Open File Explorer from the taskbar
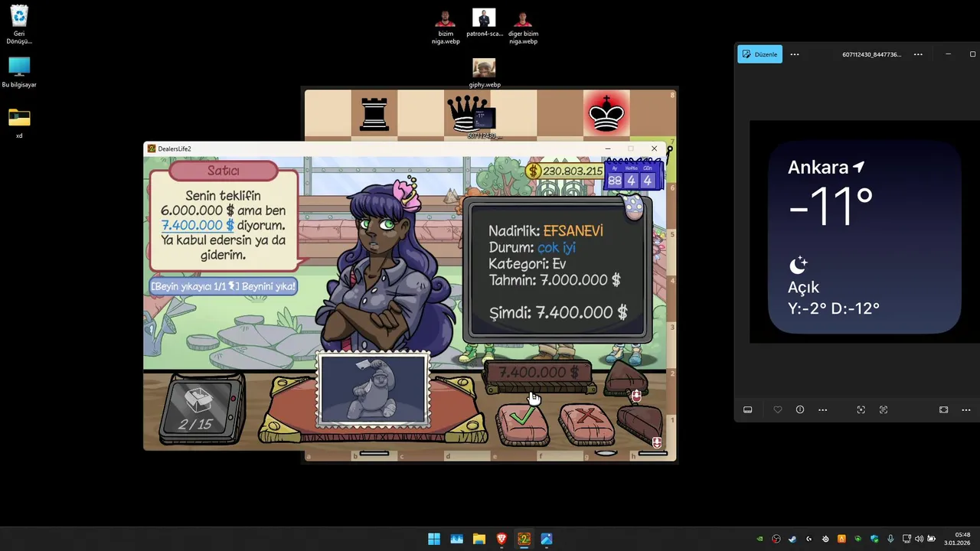Screen dimensions: 980x551 tap(479, 539)
